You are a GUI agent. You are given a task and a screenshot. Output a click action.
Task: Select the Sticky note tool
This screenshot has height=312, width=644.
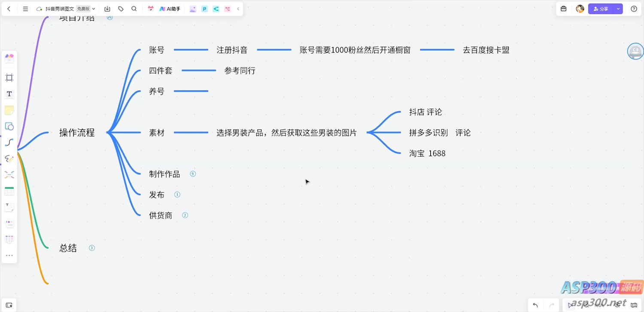9,110
